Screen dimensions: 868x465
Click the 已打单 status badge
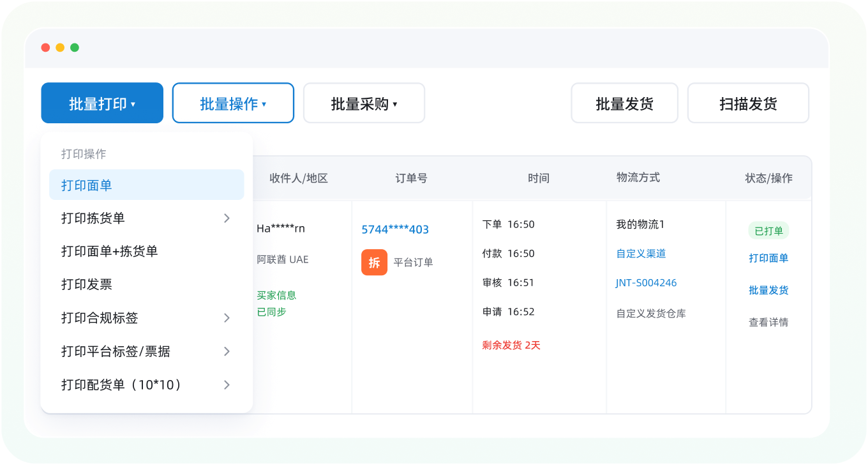(768, 231)
